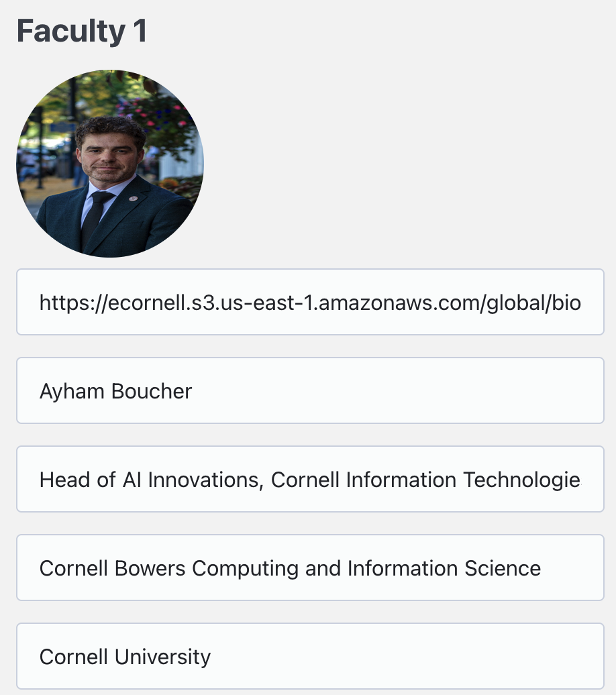Focus the amazonaws bio image URL field
This screenshot has width=616, height=695.
click(x=310, y=302)
